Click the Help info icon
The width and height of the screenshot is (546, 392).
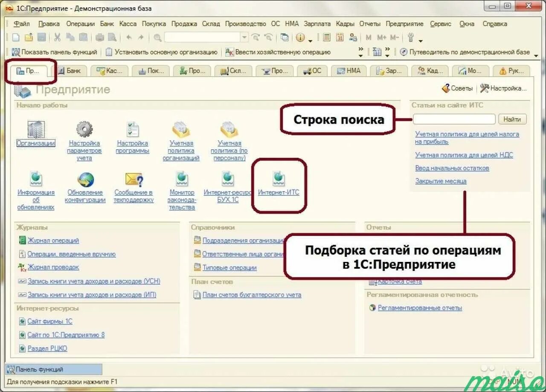click(x=300, y=38)
